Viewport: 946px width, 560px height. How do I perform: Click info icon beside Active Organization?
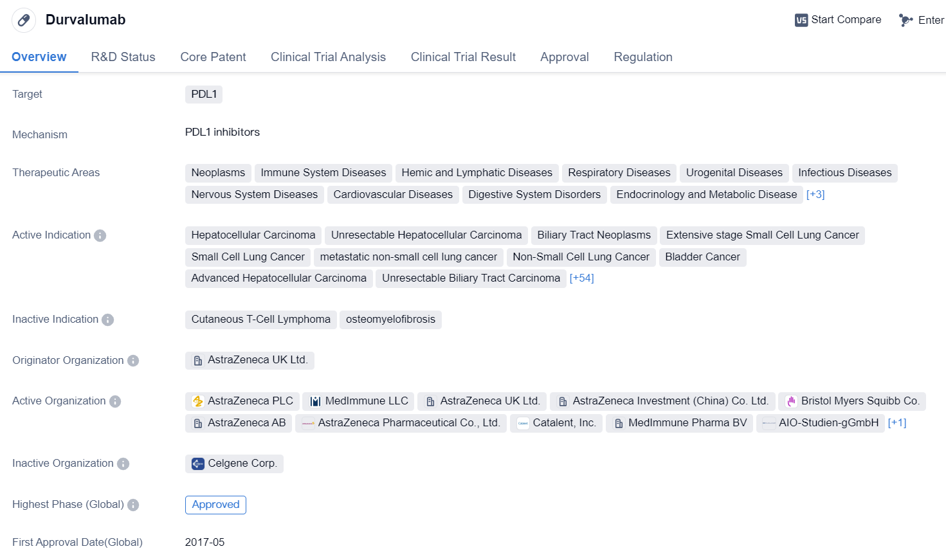tap(115, 401)
